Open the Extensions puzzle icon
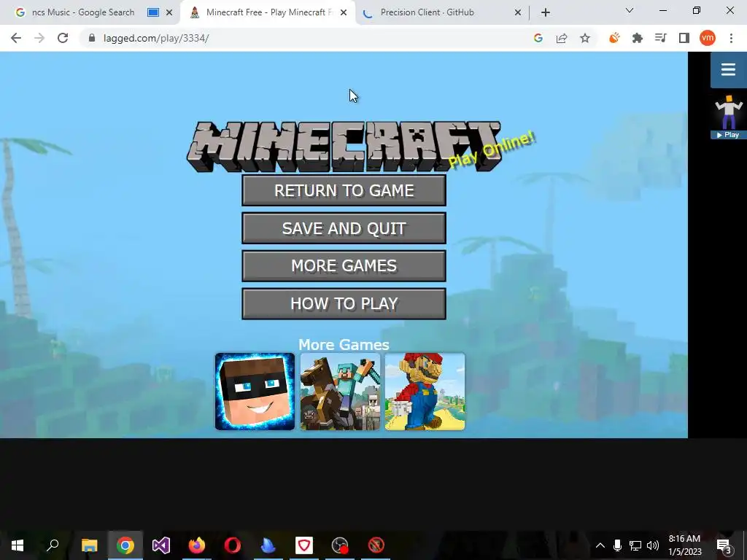The width and height of the screenshot is (747, 560). click(x=638, y=38)
